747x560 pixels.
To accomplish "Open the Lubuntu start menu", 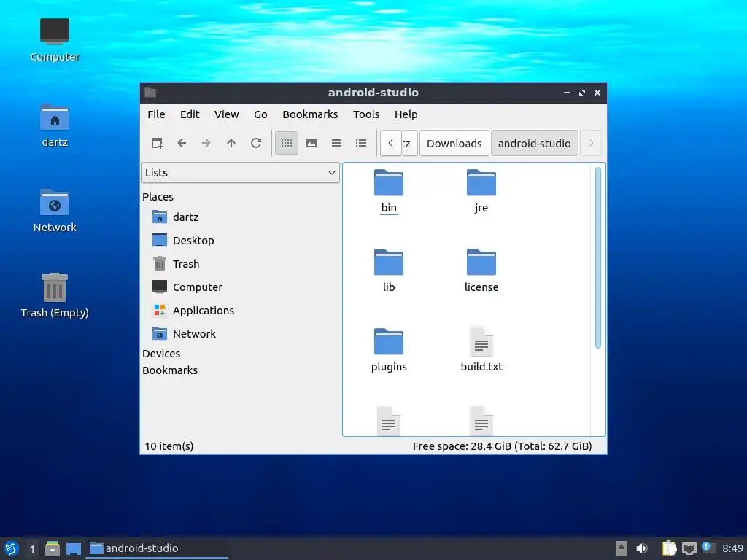I will (x=12, y=548).
